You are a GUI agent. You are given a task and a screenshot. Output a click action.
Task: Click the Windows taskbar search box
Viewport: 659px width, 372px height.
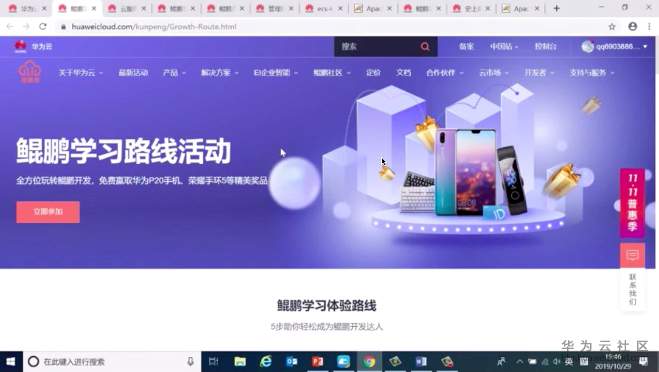pos(112,361)
